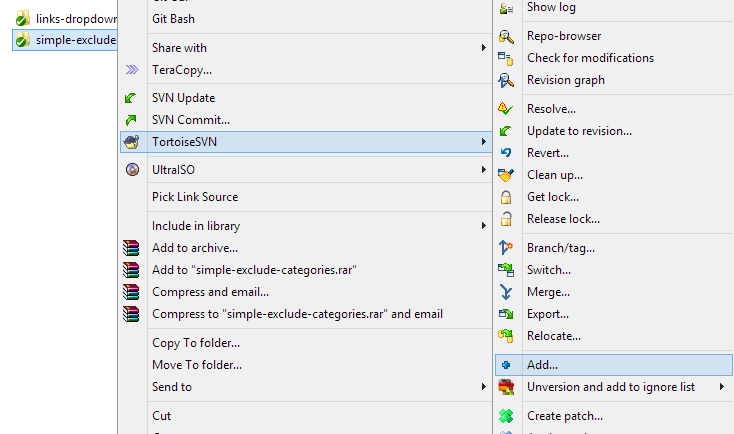Viewport: 734px width, 434px height.
Task: Expand the TortoiseSVN submenu arrow
Action: click(x=484, y=141)
